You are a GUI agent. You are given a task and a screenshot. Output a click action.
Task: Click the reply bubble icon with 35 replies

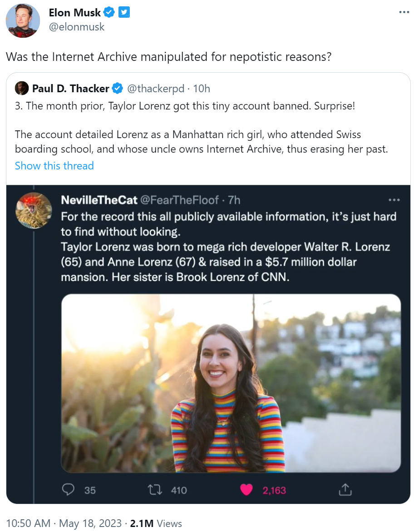[x=68, y=489]
